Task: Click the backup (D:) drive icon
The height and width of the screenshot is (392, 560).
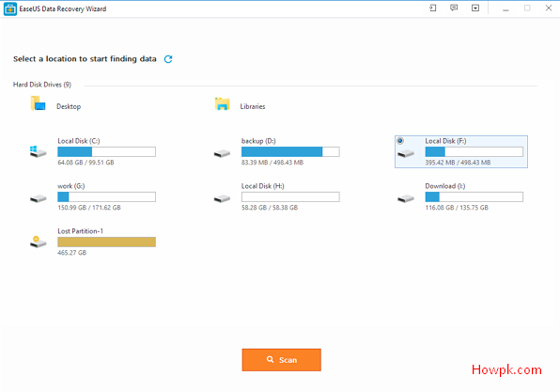Action: 222,153
